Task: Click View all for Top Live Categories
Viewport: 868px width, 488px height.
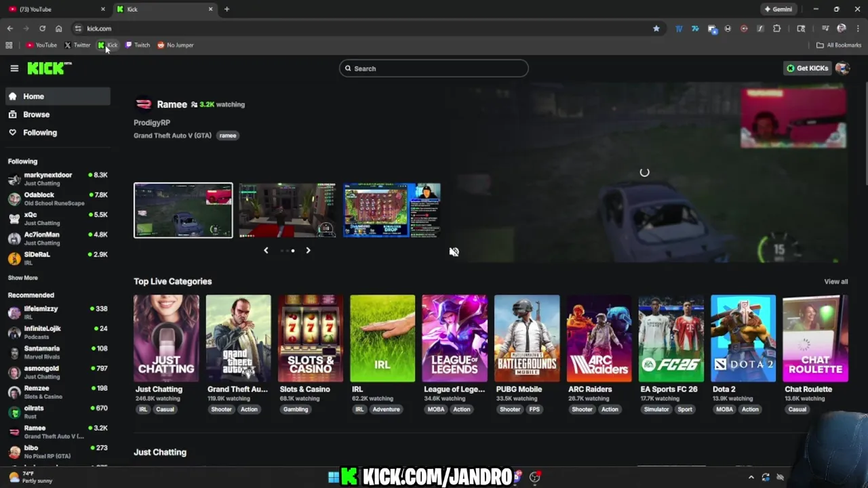Action: tap(835, 282)
